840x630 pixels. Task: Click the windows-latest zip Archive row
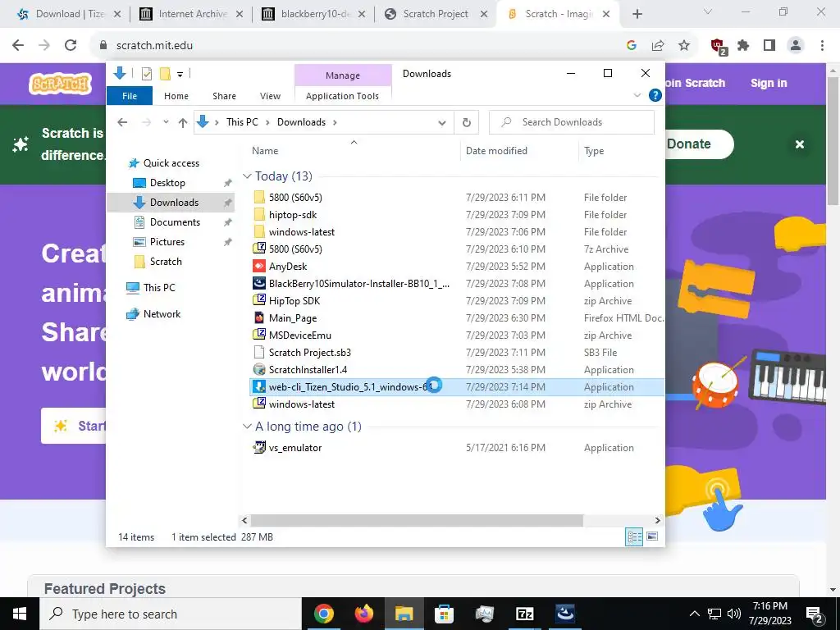457,404
